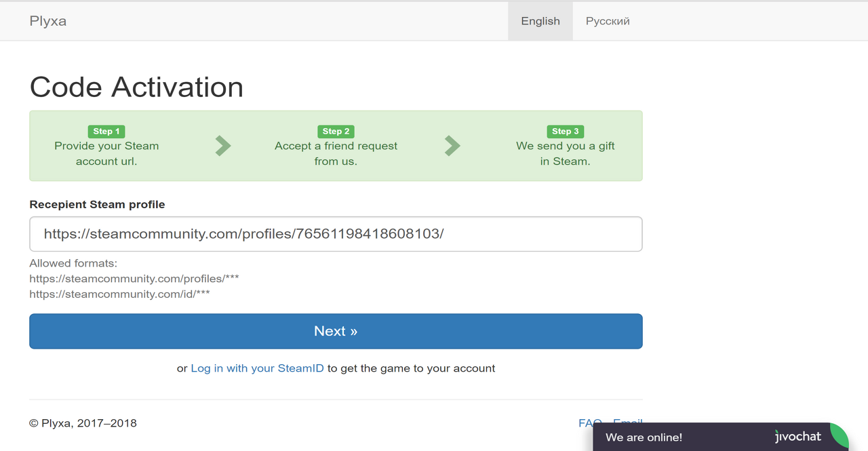Click the jivochat logo in chat bar
This screenshot has height=451, width=868.
coord(798,437)
